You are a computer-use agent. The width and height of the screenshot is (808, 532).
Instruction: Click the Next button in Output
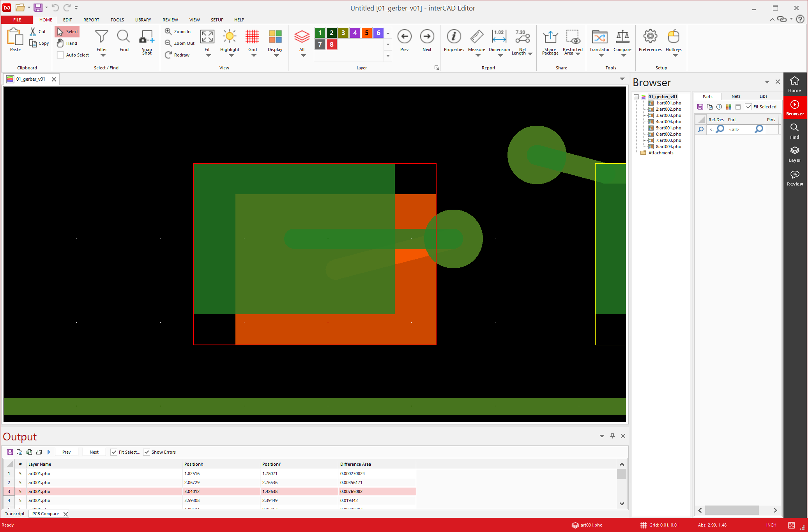click(94, 452)
